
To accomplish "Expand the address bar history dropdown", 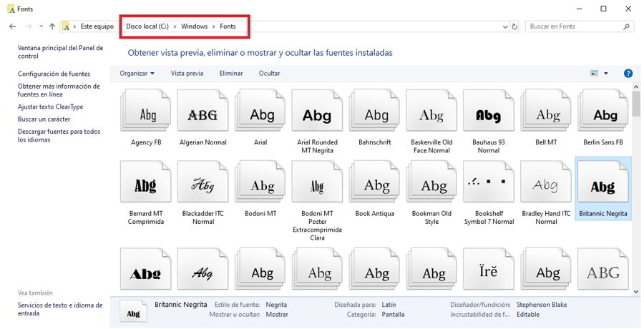I will click(505, 26).
